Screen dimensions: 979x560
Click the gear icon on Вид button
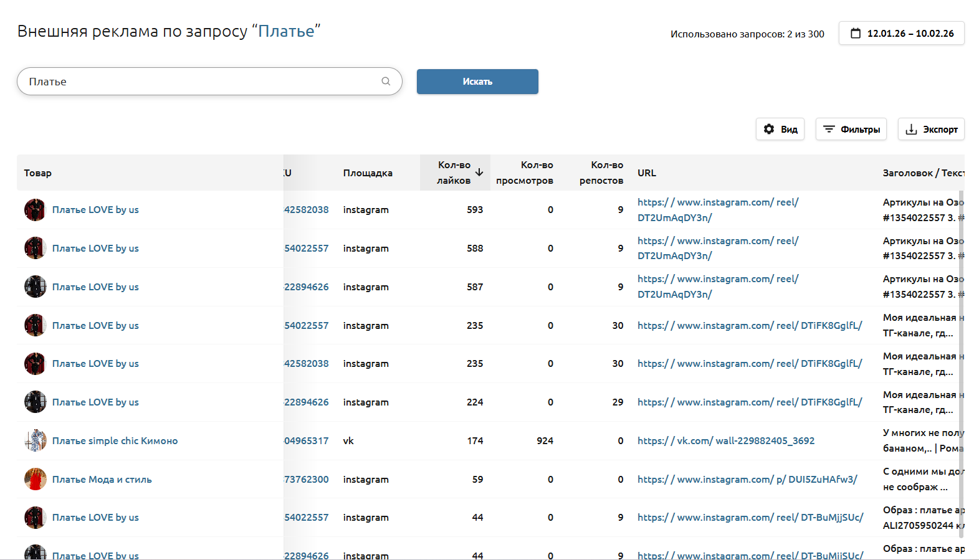tap(769, 129)
